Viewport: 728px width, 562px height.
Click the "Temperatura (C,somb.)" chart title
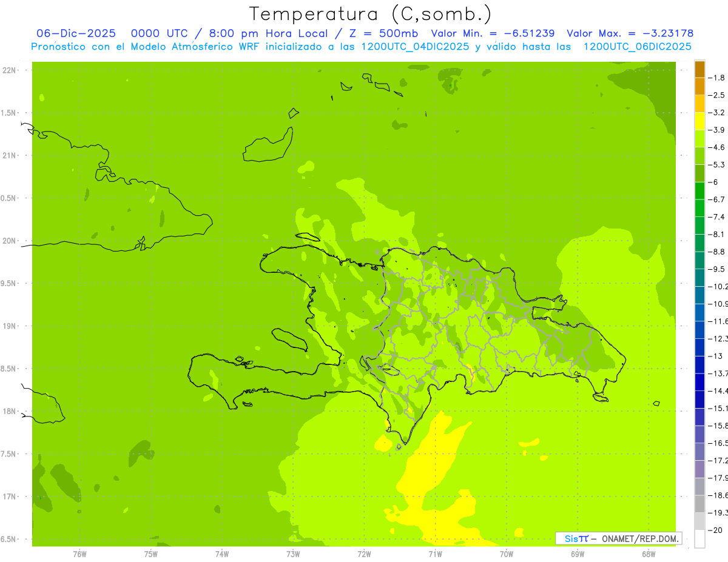pyautogui.click(x=370, y=13)
